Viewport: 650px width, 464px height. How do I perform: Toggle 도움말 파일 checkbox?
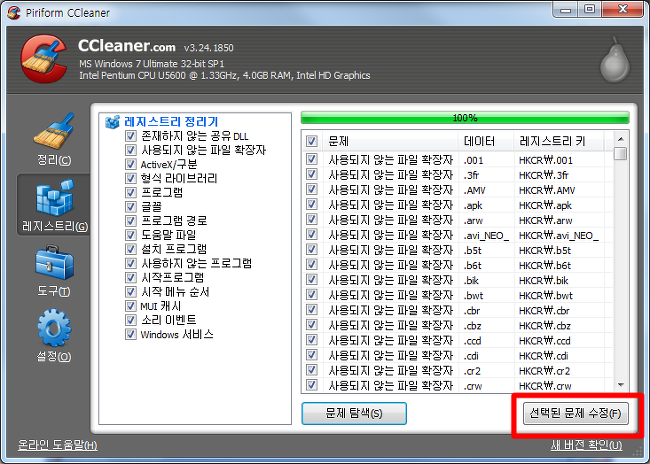click(131, 235)
